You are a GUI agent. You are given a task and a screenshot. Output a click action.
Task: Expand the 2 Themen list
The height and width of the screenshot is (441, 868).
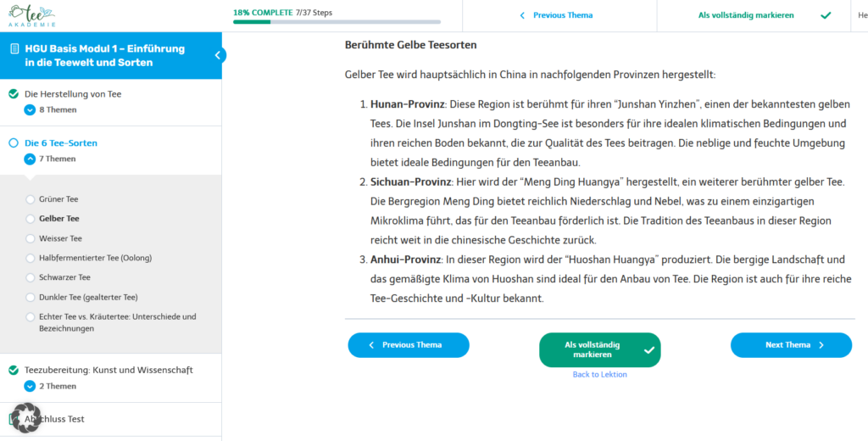(x=30, y=386)
